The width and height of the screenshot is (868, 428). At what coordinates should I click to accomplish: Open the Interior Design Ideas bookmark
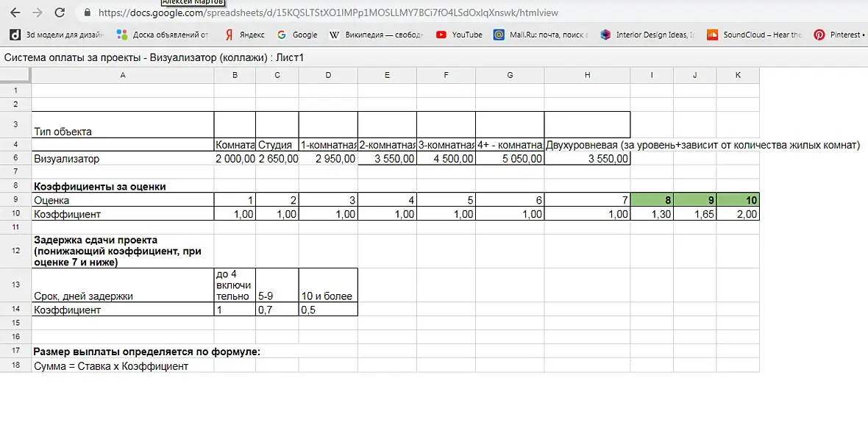pos(648,35)
